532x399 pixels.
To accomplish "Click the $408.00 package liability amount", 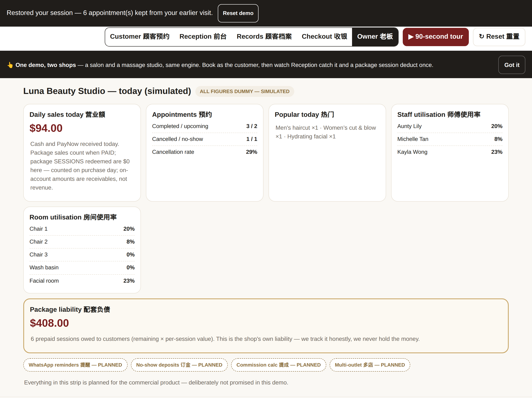I will [x=49, y=323].
